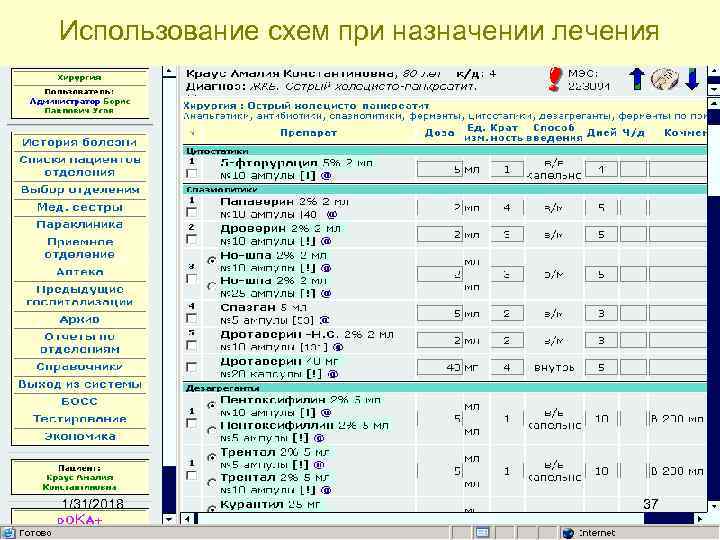Screen dimensions: 720x540
Task: Click the prescription table's vertical scrollbar down arrow
Action: pyautogui.click(x=714, y=507)
